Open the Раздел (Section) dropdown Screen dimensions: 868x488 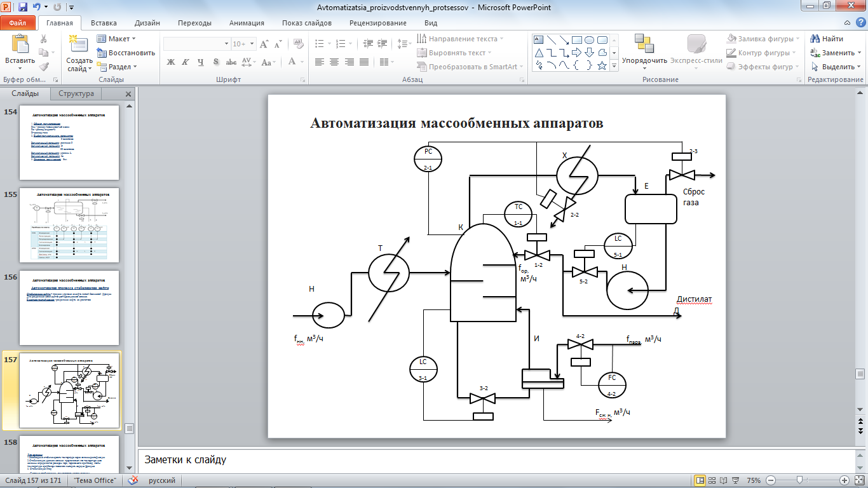[118, 67]
